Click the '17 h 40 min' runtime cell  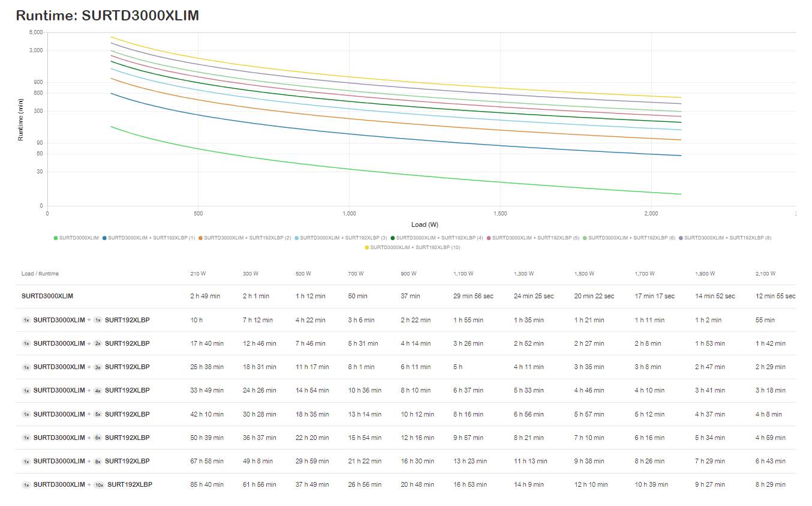(x=207, y=343)
